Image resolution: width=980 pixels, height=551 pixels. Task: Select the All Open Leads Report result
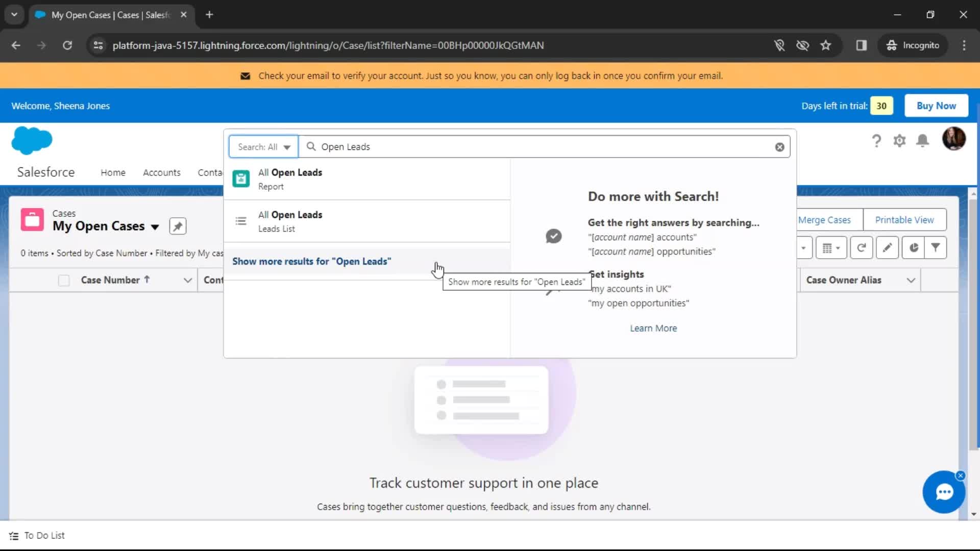[367, 179]
